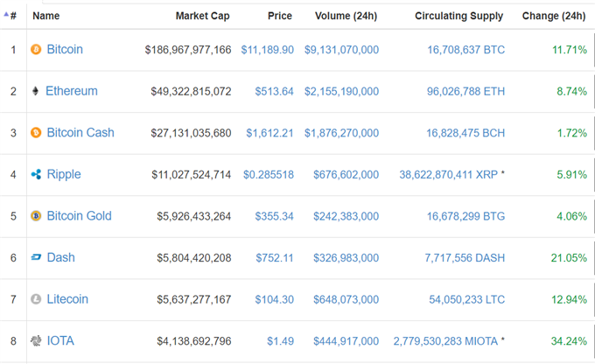
Task: Click the gray Litecoin coin icon
Action: pyautogui.click(x=36, y=299)
